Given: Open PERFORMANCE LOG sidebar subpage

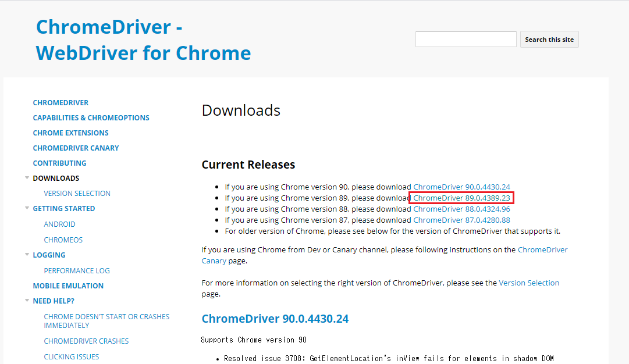Looking at the screenshot, I should click(77, 270).
